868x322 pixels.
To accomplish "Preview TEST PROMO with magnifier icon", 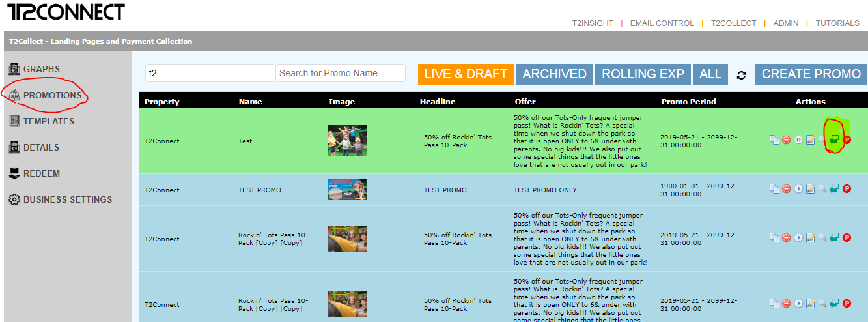I will [x=822, y=189].
